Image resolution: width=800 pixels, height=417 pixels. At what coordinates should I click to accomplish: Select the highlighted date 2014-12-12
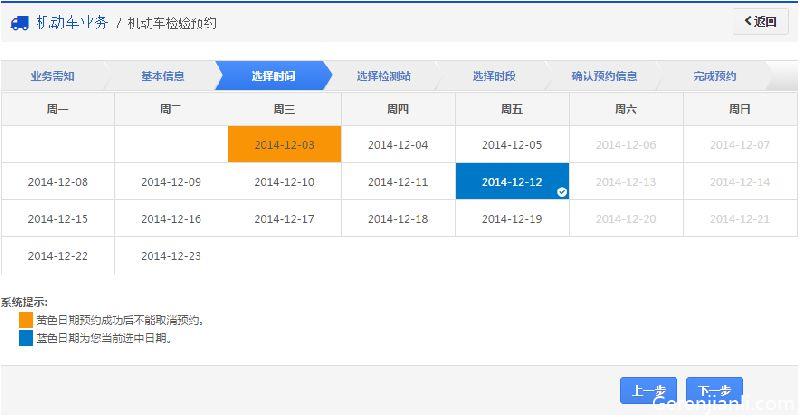[512, 182]
